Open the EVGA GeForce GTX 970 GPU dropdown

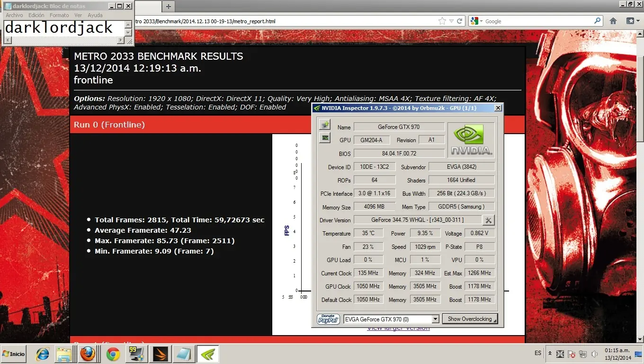click(392, 319)
